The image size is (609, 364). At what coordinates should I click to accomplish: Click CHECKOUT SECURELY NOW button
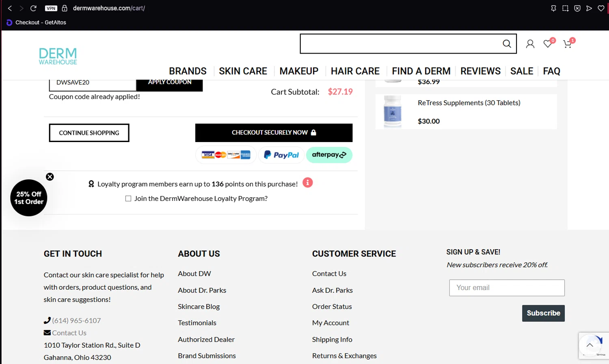(x=274, y=133)
